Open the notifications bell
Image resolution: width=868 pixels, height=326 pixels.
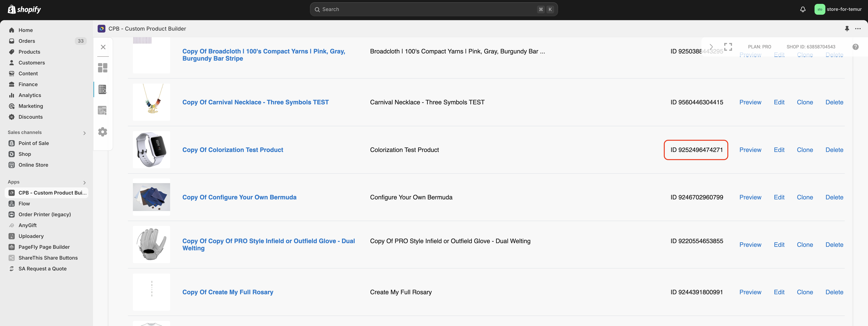click(803, 9)
